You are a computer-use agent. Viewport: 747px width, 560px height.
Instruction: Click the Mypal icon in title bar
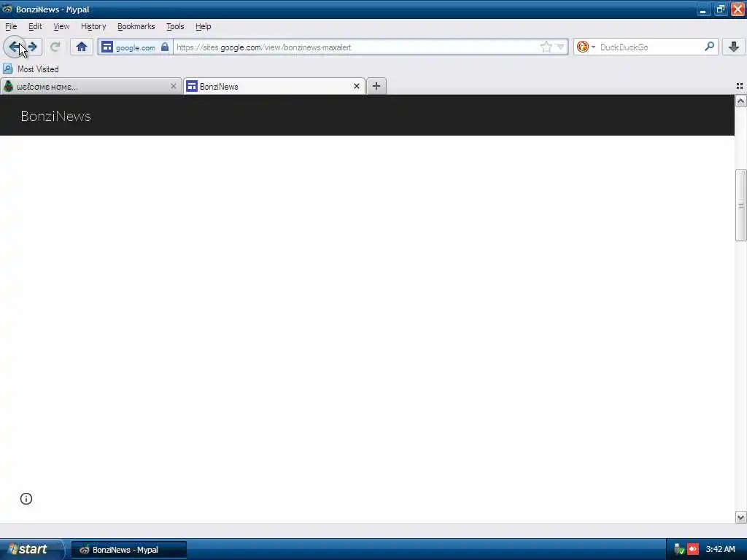(x=7, y=9)
